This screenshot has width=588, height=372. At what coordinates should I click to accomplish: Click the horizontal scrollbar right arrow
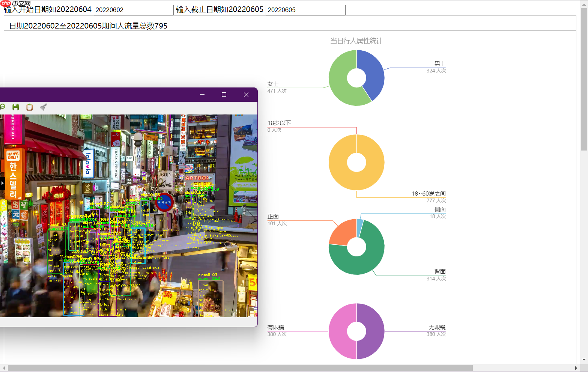[x=576, y=368]
